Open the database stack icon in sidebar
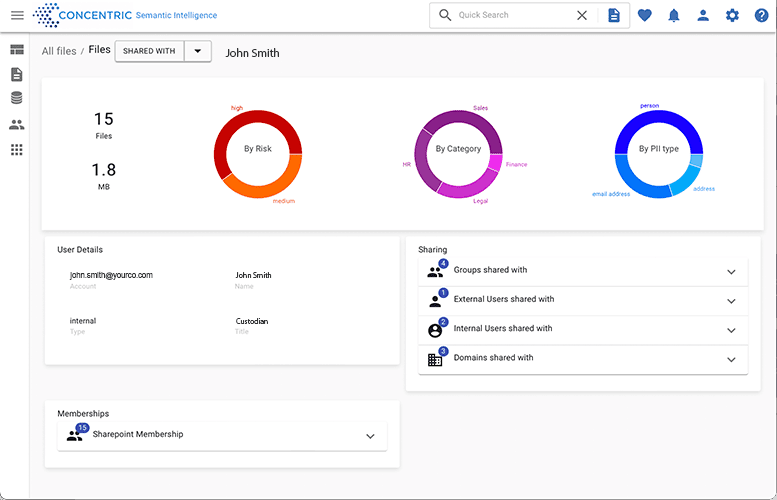 (x=16, y=98)
